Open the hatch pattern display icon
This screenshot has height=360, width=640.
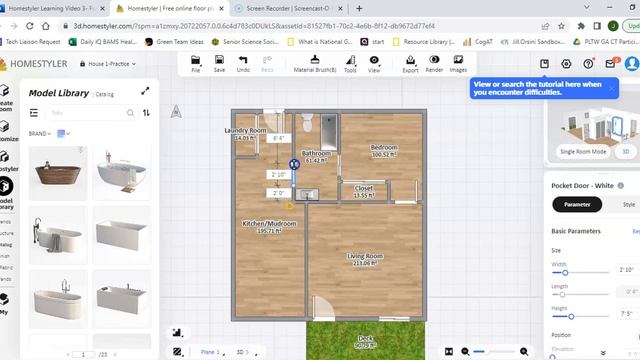click(177, 351)
